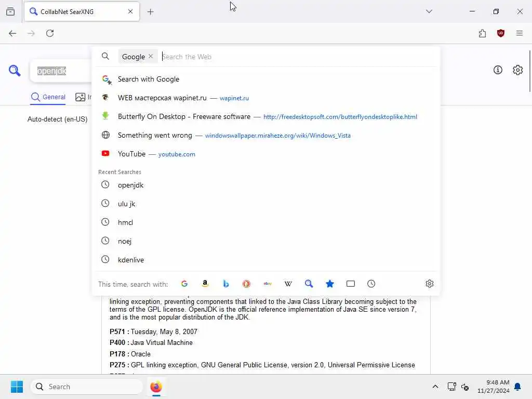Image resolution: width=532 pixels, height=399 pixels.
Task: Show hidden system tray icons
Action: [435, 387]
